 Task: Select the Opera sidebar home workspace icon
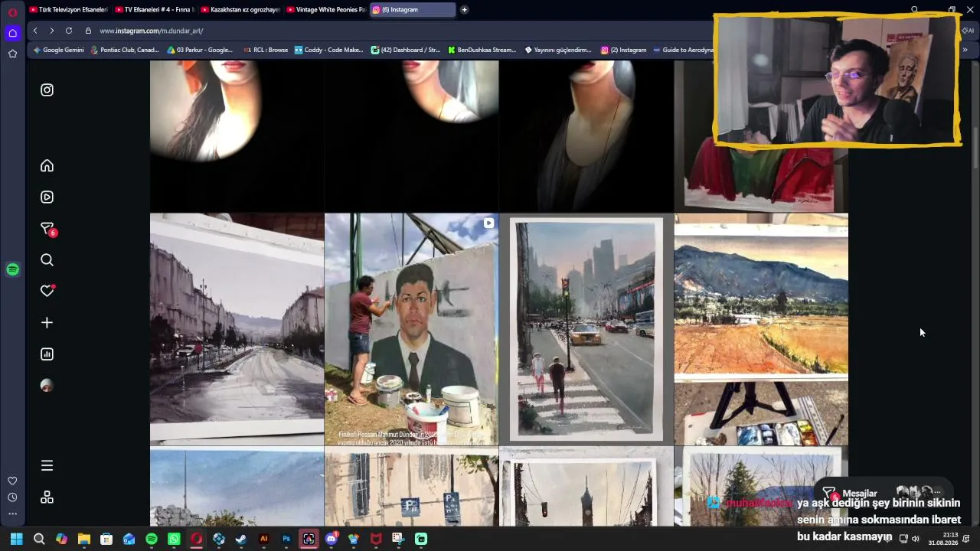click(12, 33)
